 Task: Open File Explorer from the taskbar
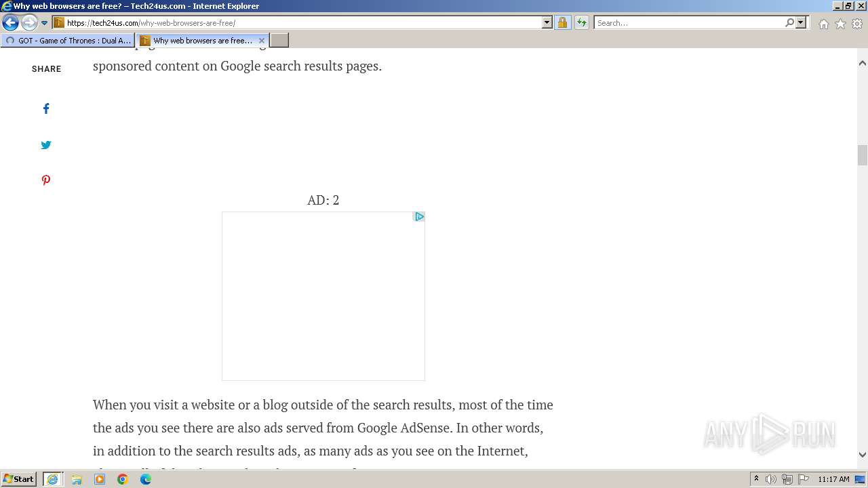coord(77,479)
